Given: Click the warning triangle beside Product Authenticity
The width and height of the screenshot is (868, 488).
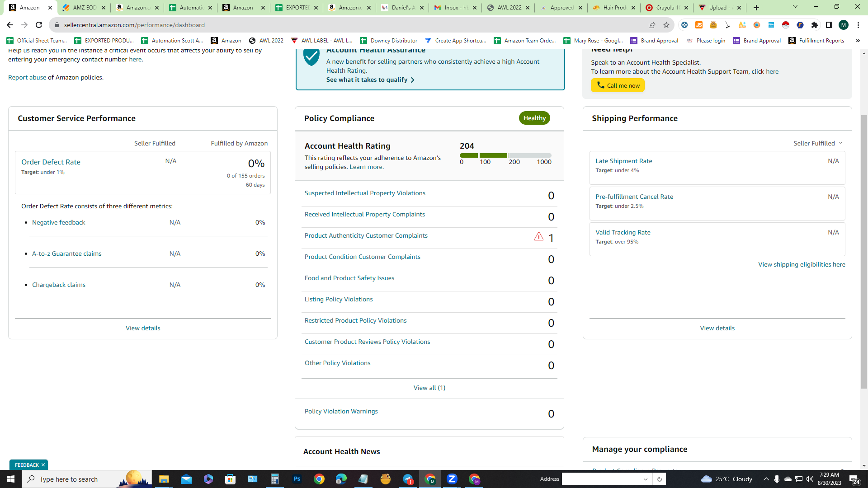Looking at the screenshot, I should click(x=538, y=236).
